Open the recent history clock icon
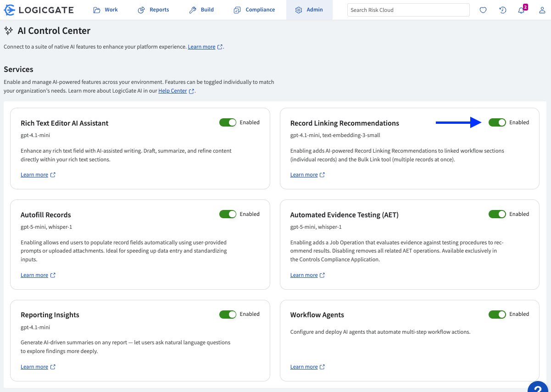This screenshot has width=551, height=392. [503, 10]
